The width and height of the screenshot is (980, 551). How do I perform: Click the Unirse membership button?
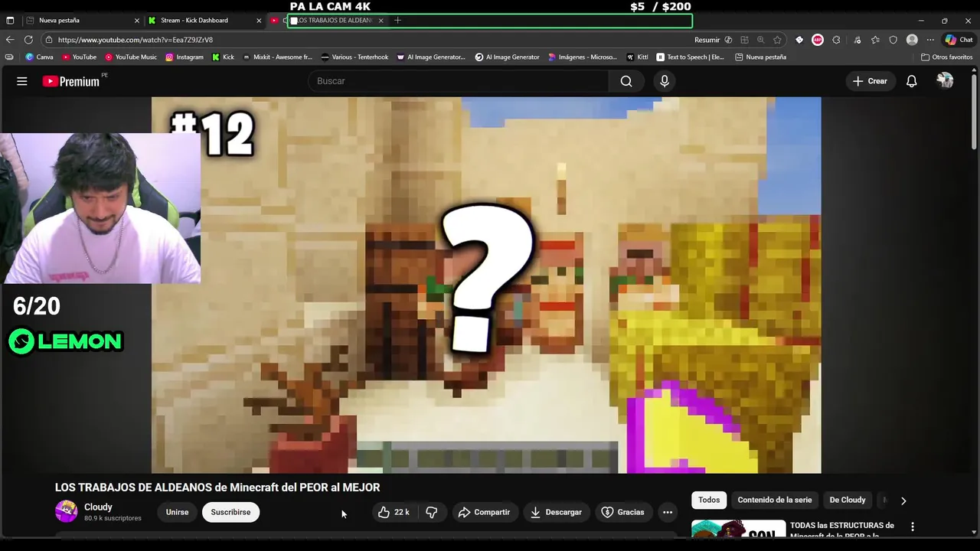[177, 512]
